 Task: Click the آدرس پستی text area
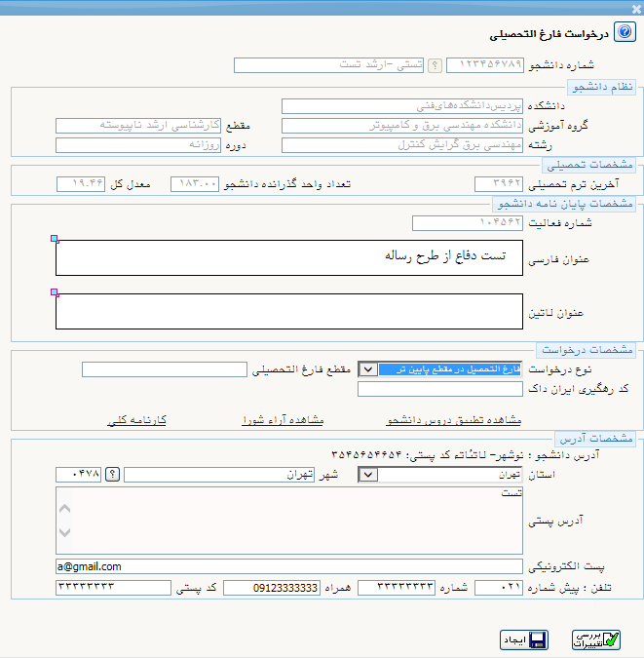point(289,521)
